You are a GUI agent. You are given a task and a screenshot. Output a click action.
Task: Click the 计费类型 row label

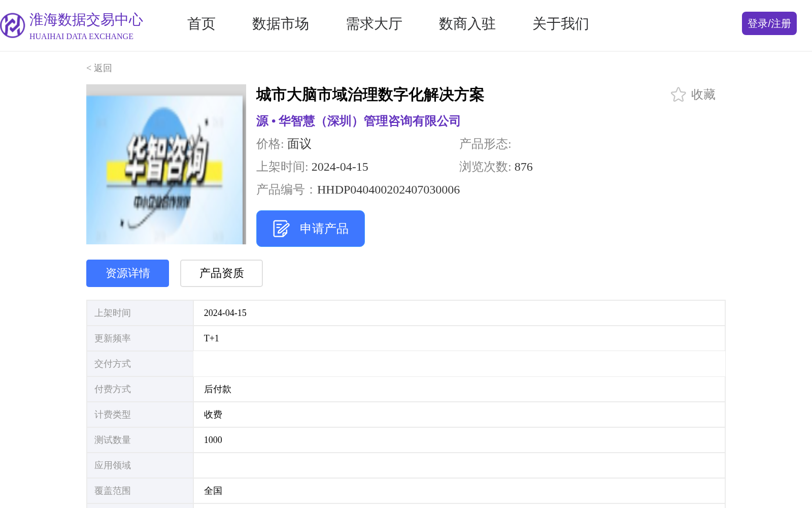[113, 415]
